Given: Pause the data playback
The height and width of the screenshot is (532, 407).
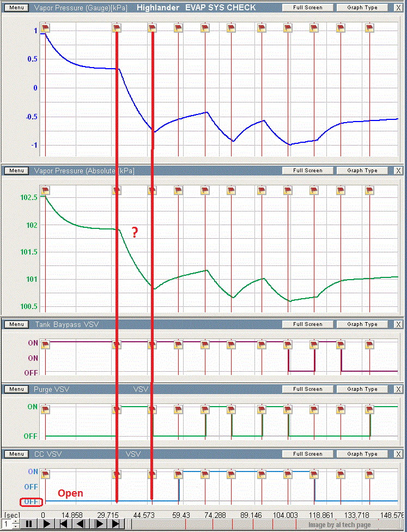Looking at the screenshot, I should click(29, 524).
